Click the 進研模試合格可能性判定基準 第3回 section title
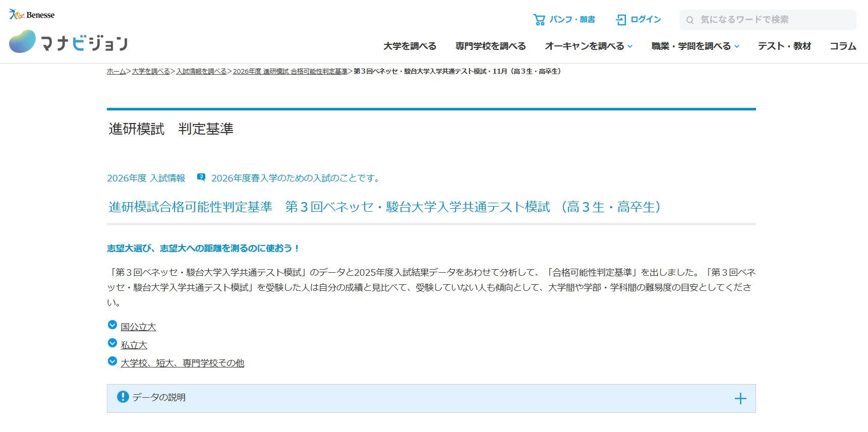Screen dimensions: 868x432 [x=386, y=207]
